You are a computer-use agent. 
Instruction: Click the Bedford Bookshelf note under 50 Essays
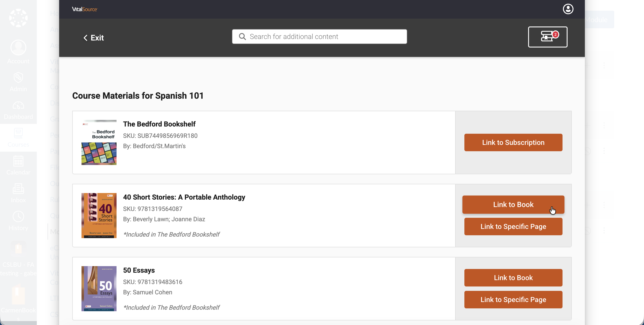pos(172,307)
